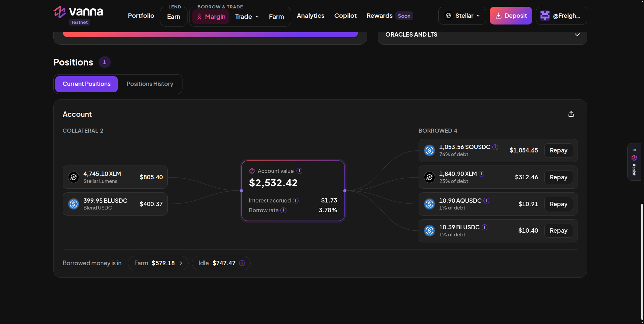Repay the SOUSDC debt
Image resolution: width=644 pixels, height=324 pixels.
pos(558,150)
